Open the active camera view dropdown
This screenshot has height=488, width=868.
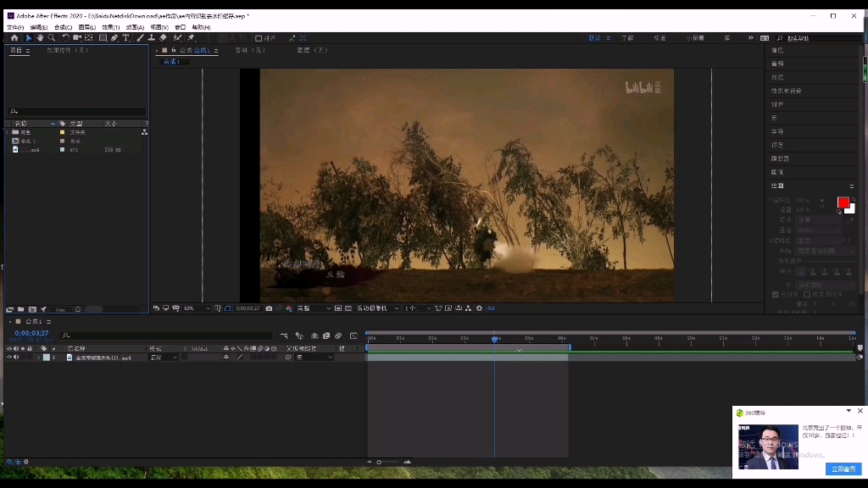click(373, 308)
